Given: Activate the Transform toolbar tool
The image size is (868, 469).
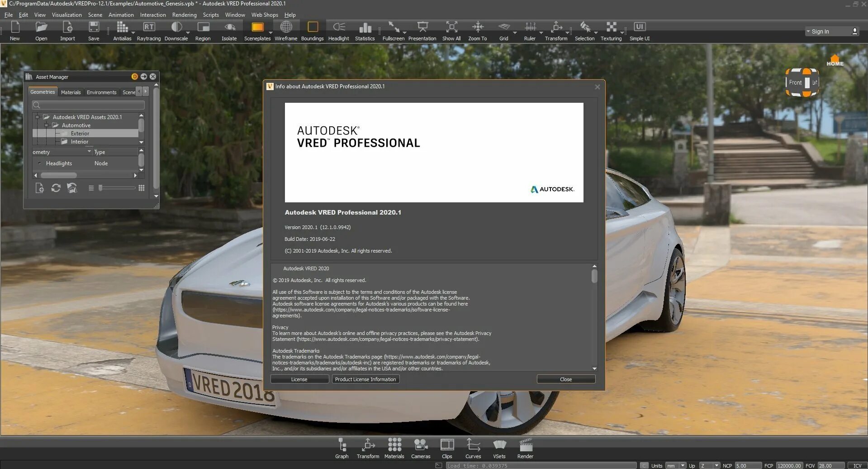Looking at the screenshot, I should click(556, 31).
